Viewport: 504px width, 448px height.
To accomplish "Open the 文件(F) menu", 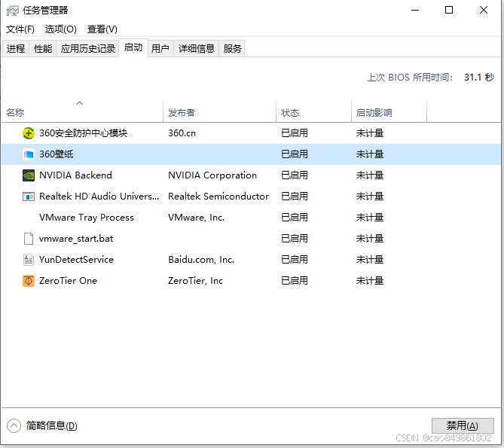I will pos(20,29).
